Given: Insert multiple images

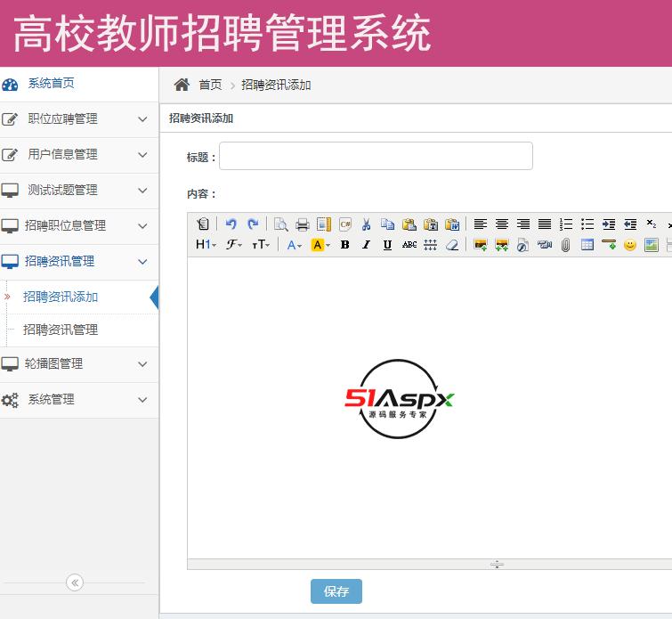Looking at the screenshot, I should click(x=502, y=245).
